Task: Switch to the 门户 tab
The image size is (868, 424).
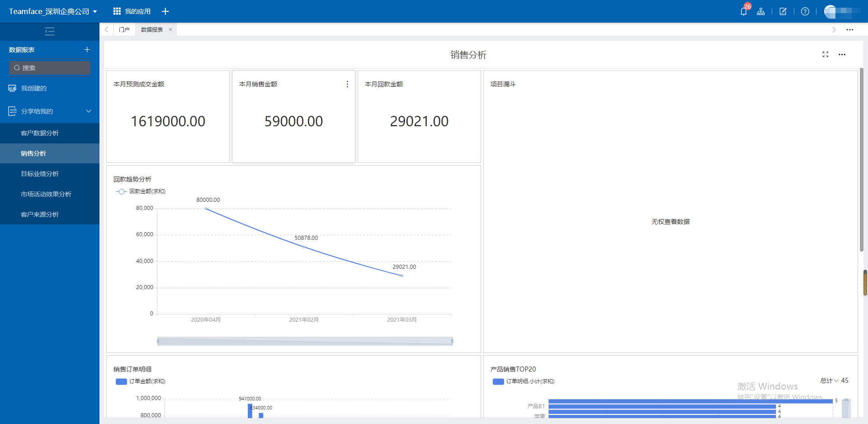Action: pyautogui.click(x=124, y=29)
